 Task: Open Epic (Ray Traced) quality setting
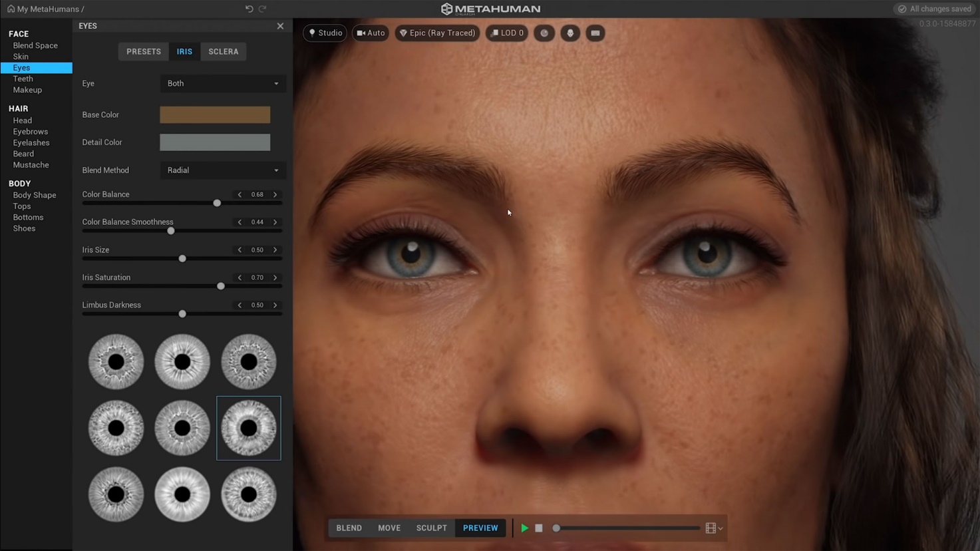tap(437, 33)
